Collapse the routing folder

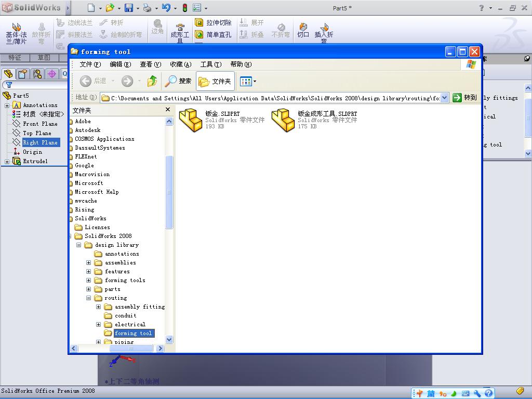pyautogui.click(x=88, y=298)
